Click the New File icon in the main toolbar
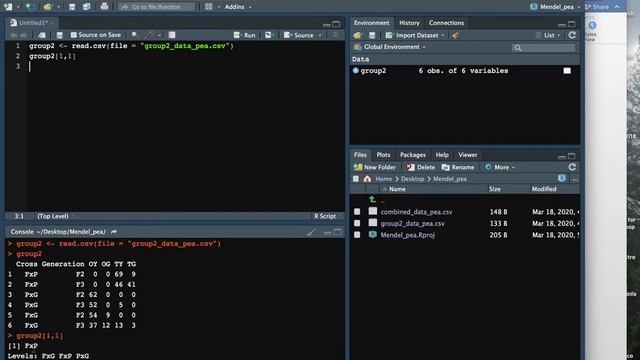640x360 pixels. pos(8,7)
